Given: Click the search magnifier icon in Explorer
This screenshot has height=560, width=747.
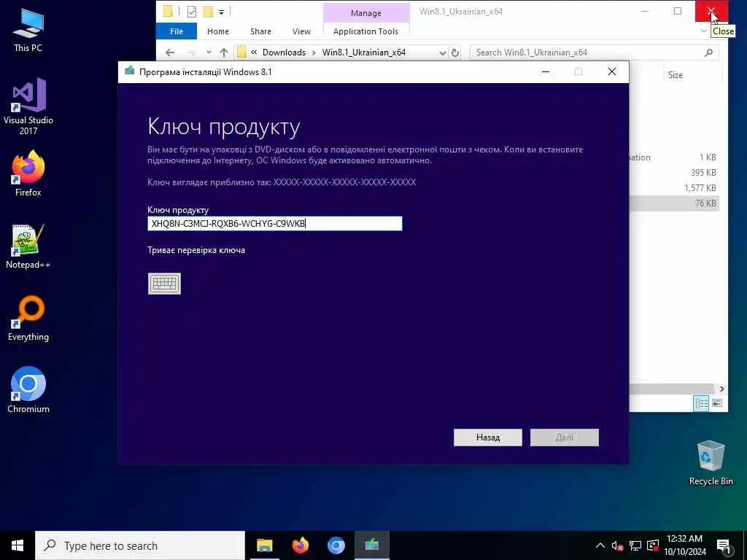Looking at the screenshot, I should (x=709, y=52).
